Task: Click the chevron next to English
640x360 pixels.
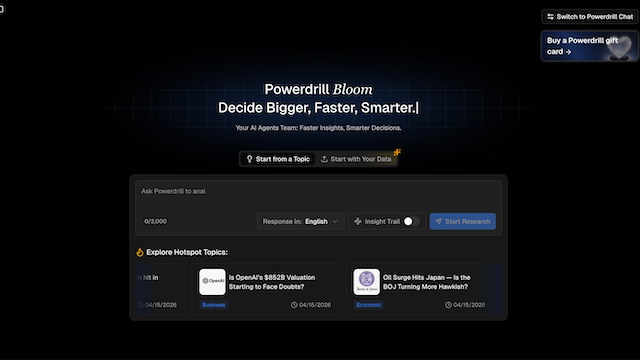Action: (x=335, y=221)
